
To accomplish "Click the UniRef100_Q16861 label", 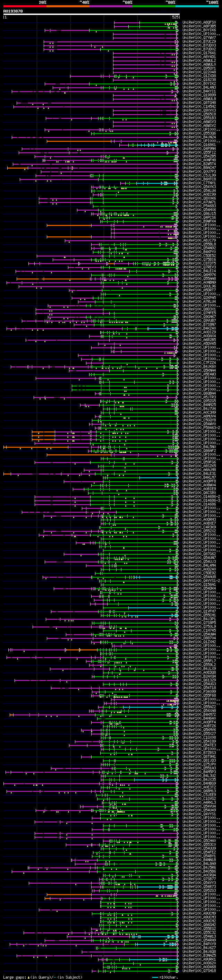I will [199, 145].
